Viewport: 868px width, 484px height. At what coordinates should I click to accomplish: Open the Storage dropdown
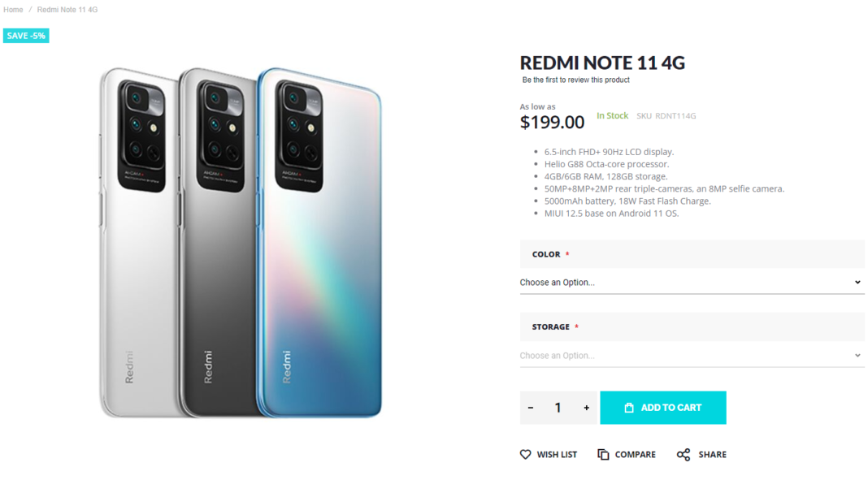[x=691, y=355]
